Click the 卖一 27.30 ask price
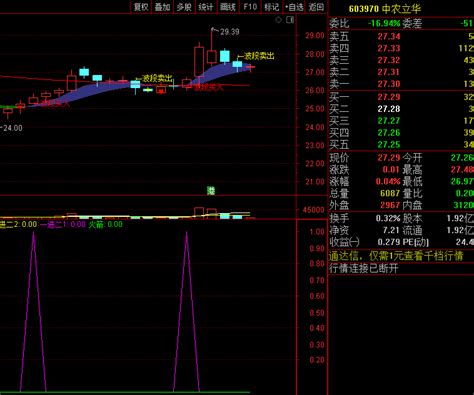Screen dimensions: 474x395 tap(389, 84)
